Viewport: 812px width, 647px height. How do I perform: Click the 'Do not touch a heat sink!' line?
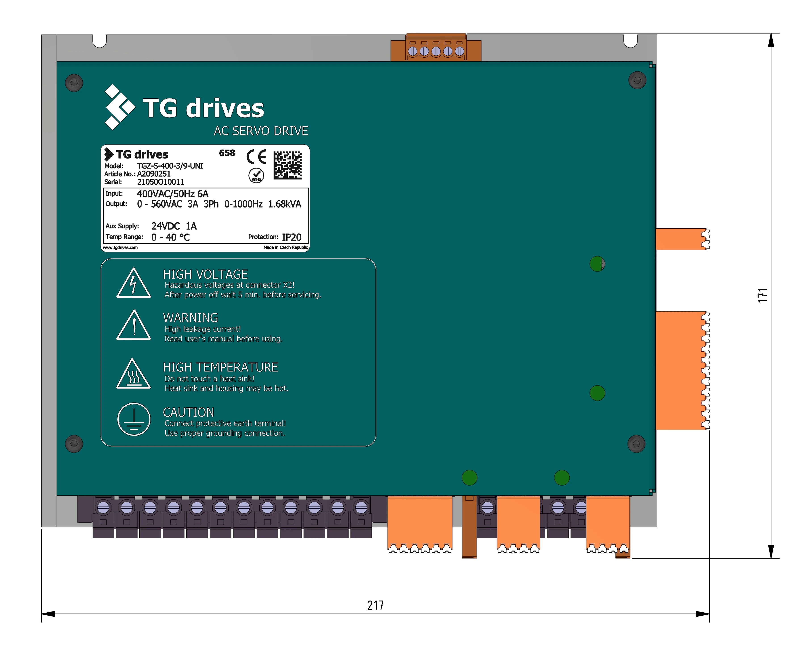tap(209, 379)
